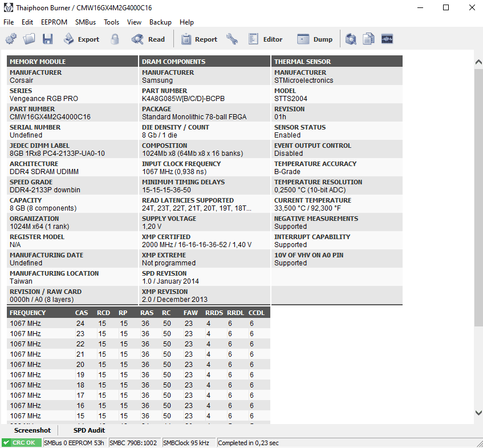Save dump with the floppy disk icon
The image size is (483, 448).
tap(48, 39)
